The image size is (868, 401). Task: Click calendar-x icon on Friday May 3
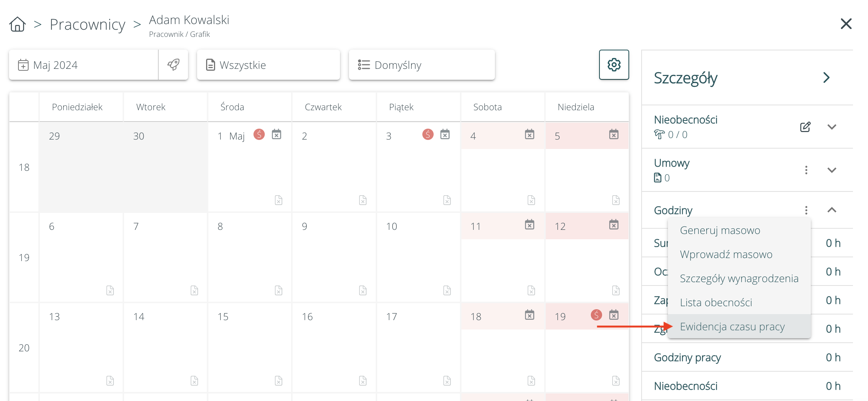[445, 134]
